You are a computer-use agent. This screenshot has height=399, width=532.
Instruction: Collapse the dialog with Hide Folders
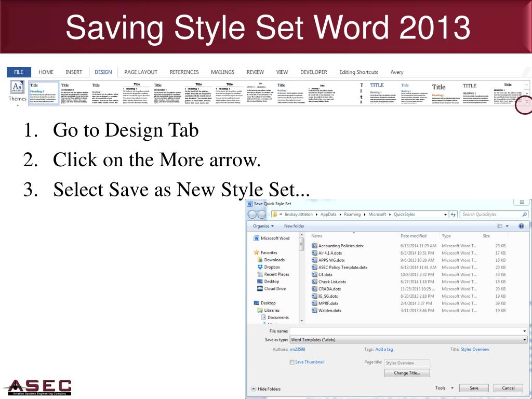click(x=265, y=389)
